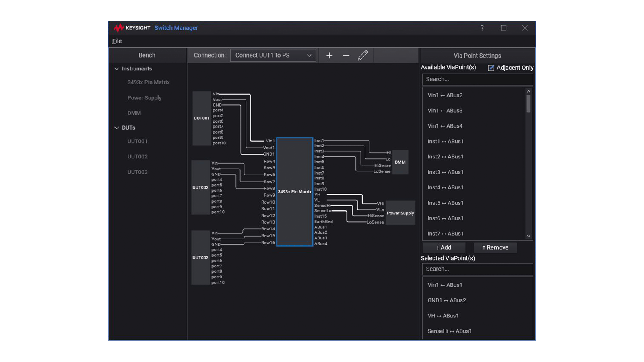Viewport: 644px width, 362px height.
Task: Select DMM in the Instruments list
Action: (134, 113)
